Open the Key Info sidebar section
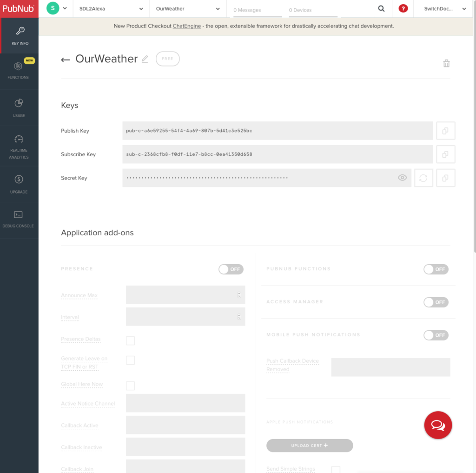This screenshot has width=476, height=473. [x=20, y=36]
